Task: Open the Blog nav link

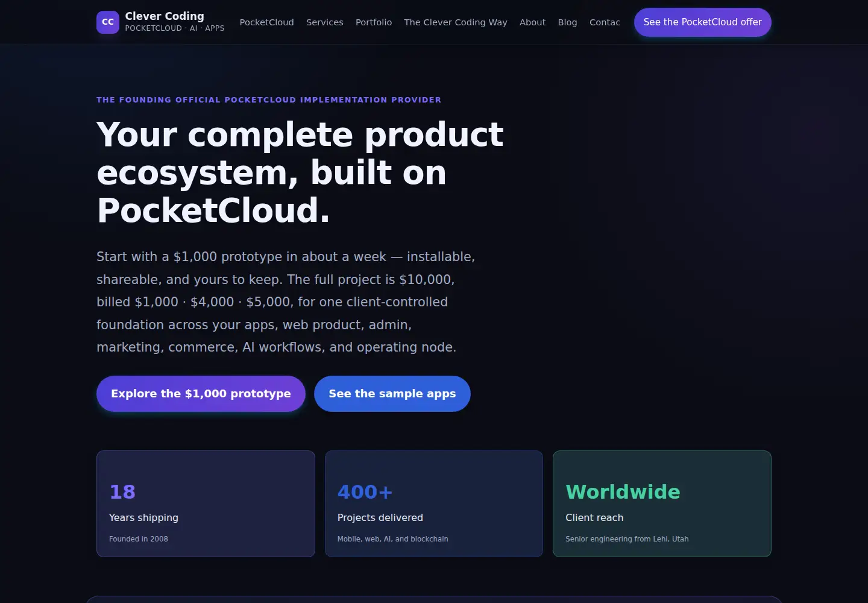Action: pos(568,22)
